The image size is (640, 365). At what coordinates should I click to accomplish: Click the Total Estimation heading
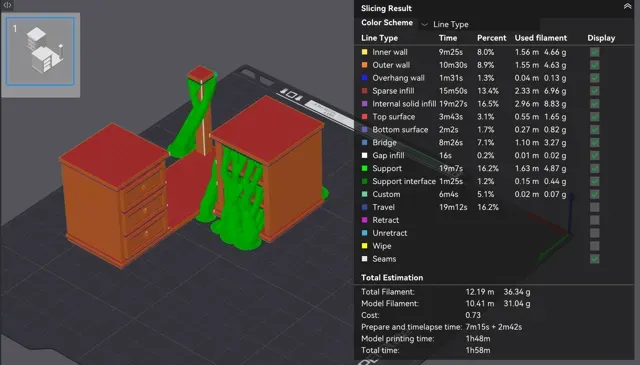tap(392, 278)
